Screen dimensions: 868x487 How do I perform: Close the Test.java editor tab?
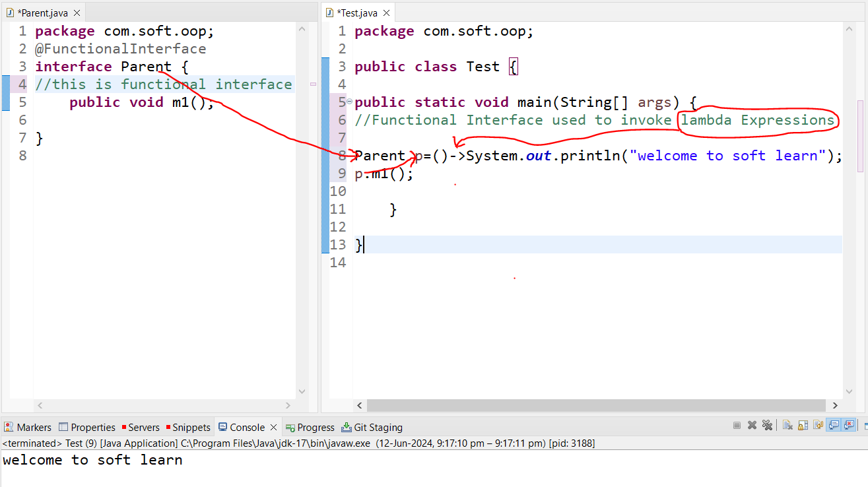click(387, 13)
